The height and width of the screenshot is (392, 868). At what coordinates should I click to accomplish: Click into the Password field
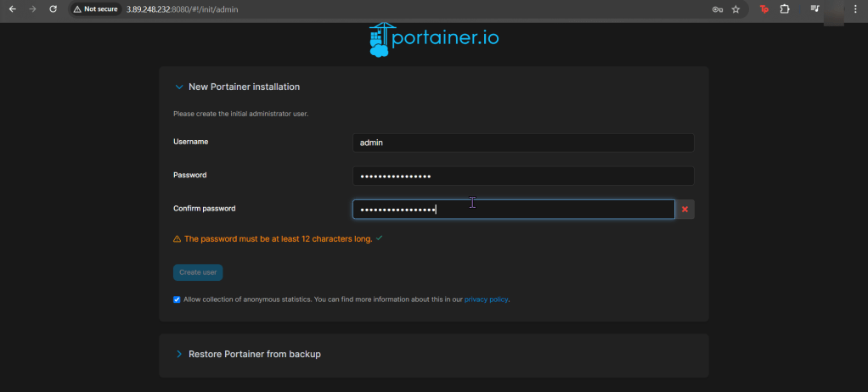coord(522,176)
